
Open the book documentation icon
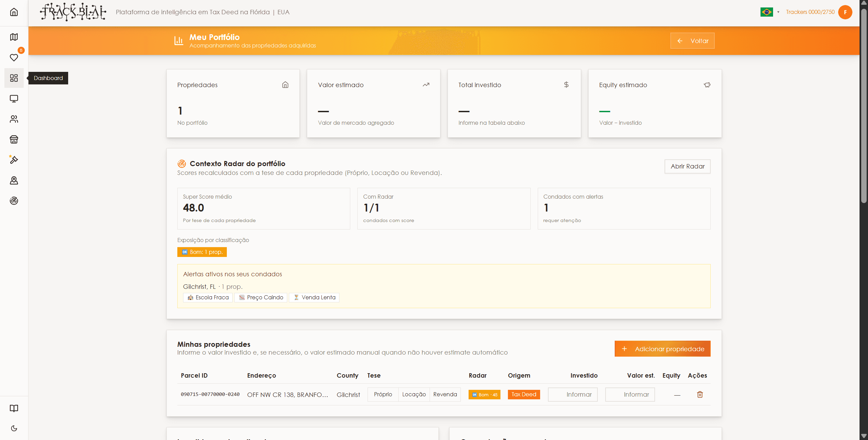[x=14, y=408]
